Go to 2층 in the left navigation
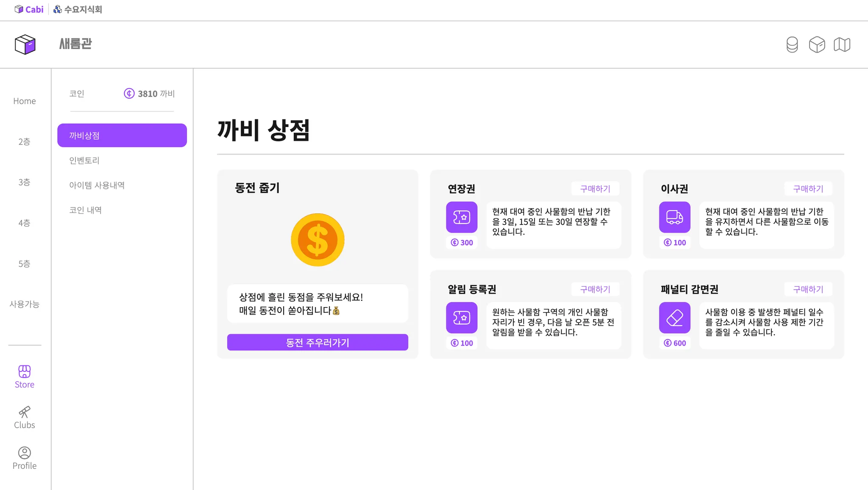Screen dimensions: 868x490 (x=24, y=141)
